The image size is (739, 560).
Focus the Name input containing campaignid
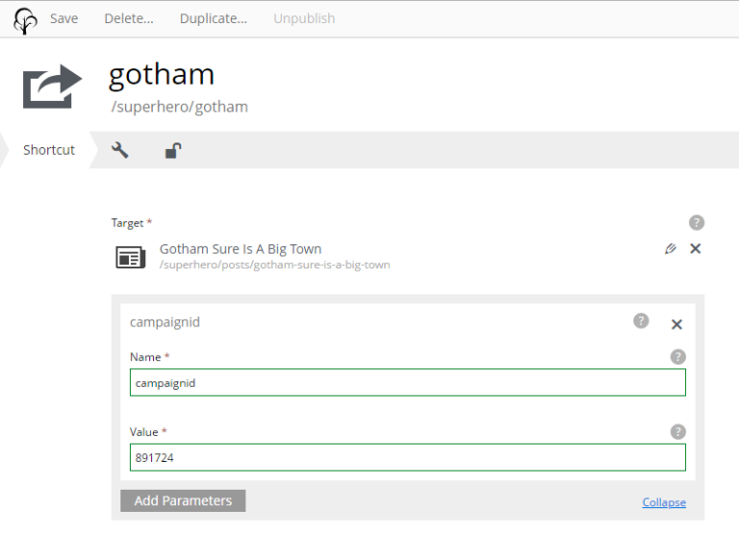pyautogui.click(x=408, y=382)
